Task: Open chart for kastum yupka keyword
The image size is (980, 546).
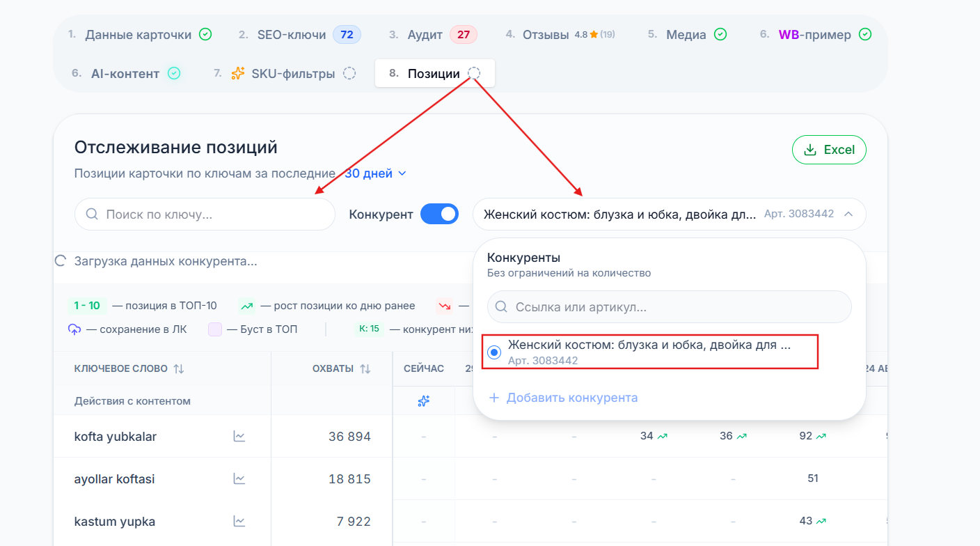Action: click(239, 522)
